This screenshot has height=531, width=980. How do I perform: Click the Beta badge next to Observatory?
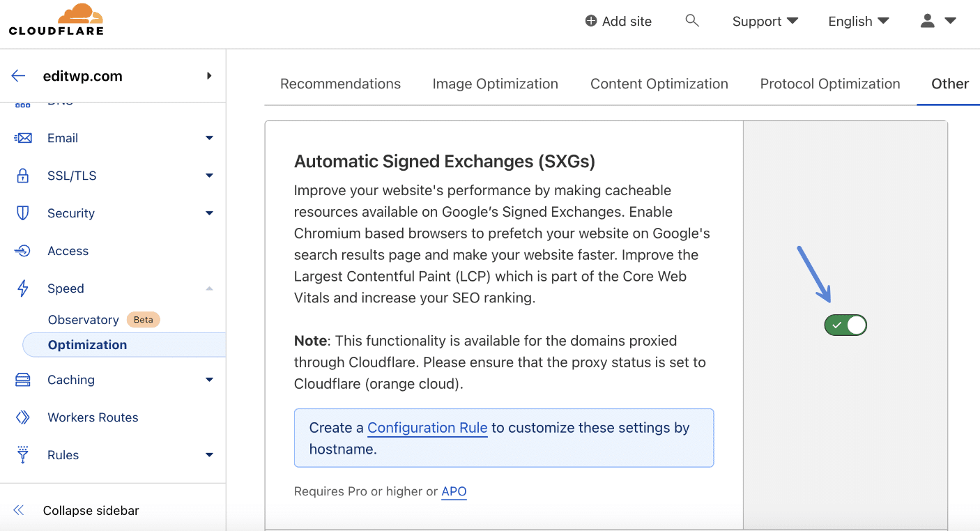(143, 319)
